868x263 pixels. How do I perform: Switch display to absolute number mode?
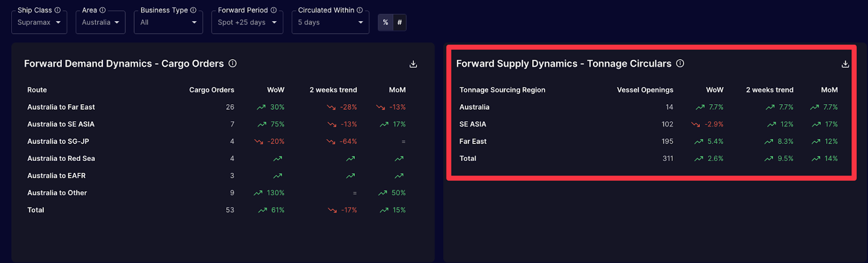[x=400, y=22]
